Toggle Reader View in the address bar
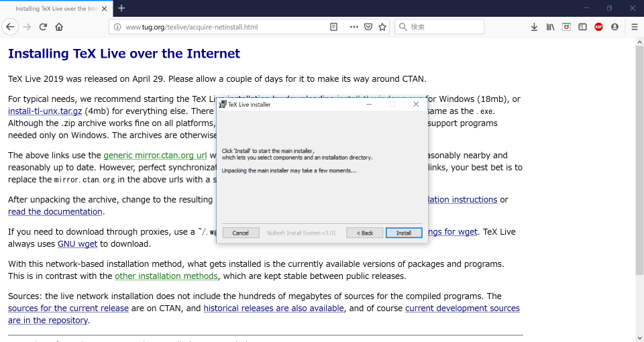This screenshot has width=644, height=342. point(334,27)
